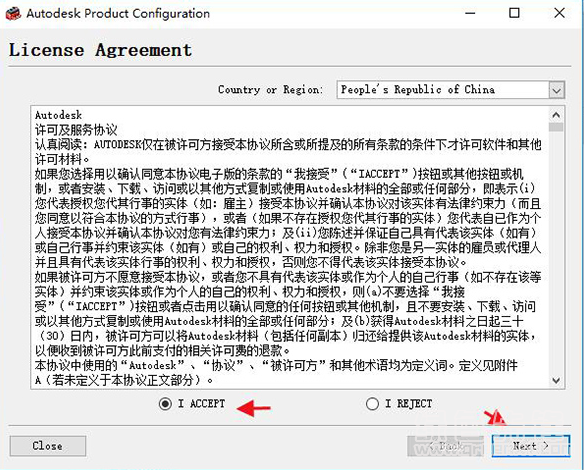
Task: Minimize the Autodesk Product Configuration window
Action: pos(470,13)
